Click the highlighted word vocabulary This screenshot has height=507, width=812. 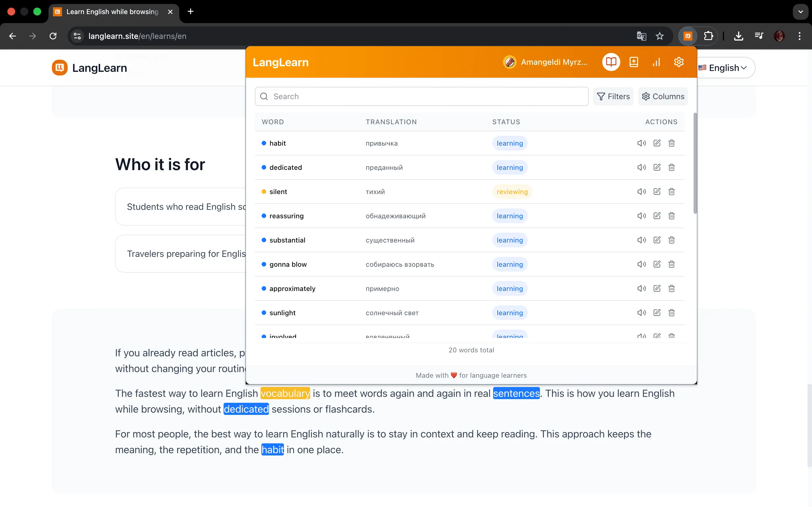click(x=285, y=393)
